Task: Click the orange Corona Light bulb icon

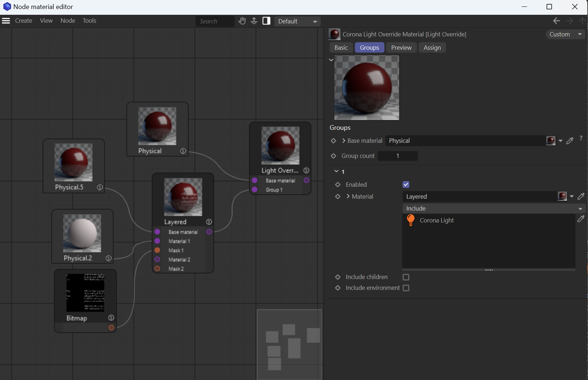Action: pyautogui.click(x=411, y=220)
